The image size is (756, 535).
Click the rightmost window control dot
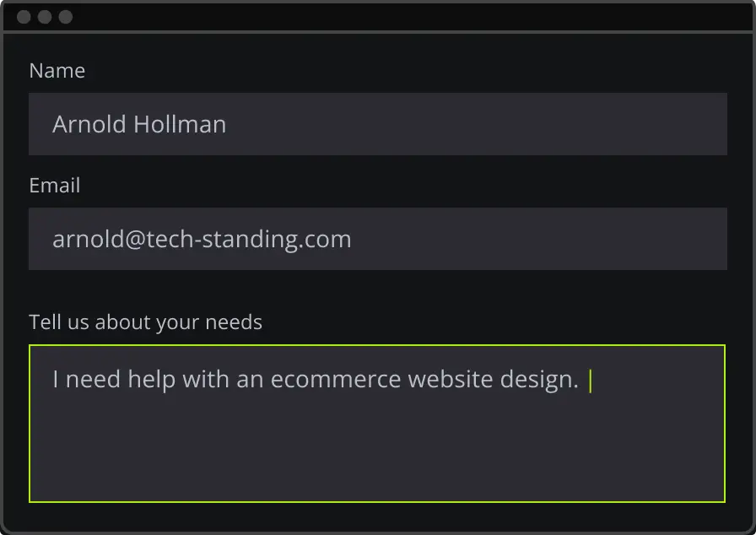(x=65, y=17)
